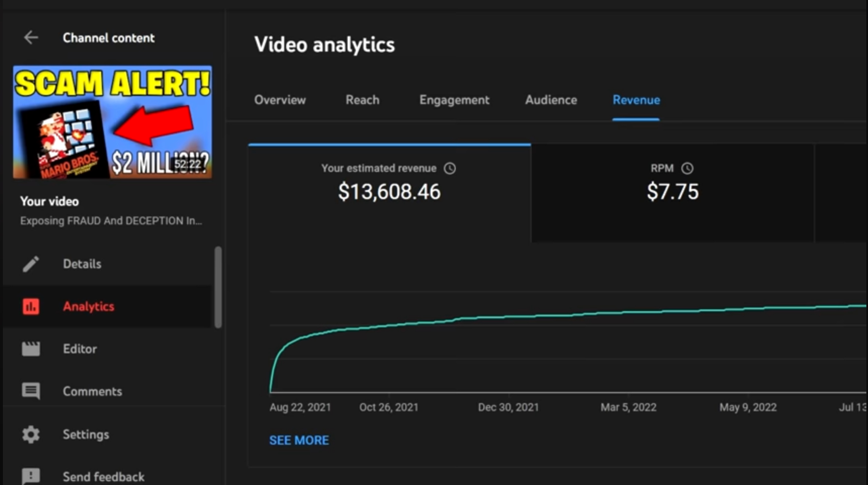Select the RPM $7.75 value
The width and height of the screenshot is (868, 485).
[673, 192]
